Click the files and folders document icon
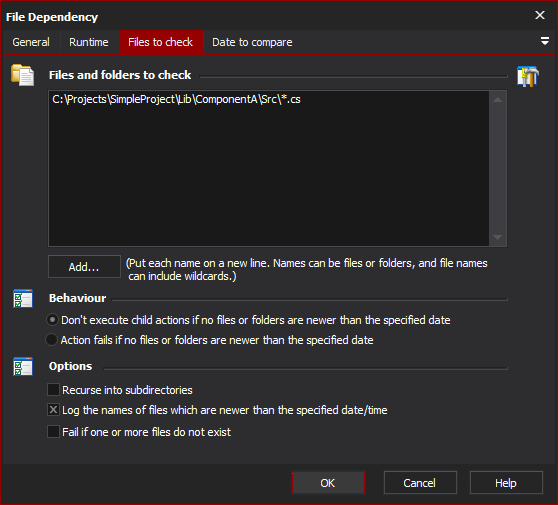 click(x=22, y=75)
